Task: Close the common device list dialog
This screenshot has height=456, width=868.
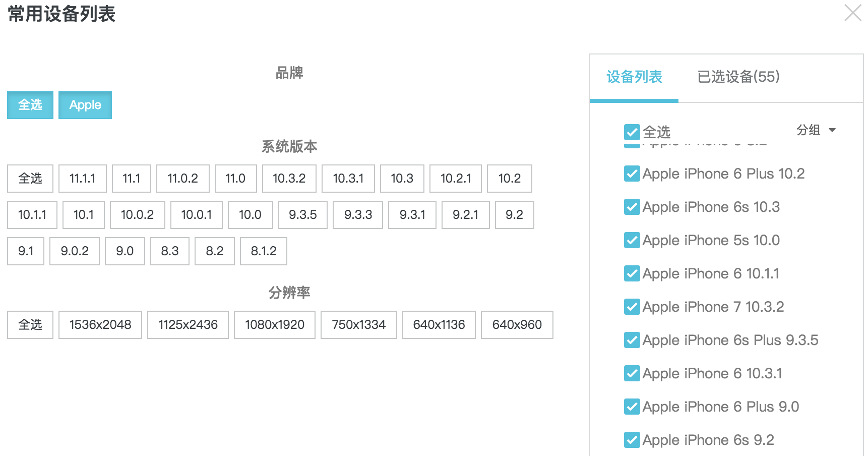Action: click(x=853, y=13)
